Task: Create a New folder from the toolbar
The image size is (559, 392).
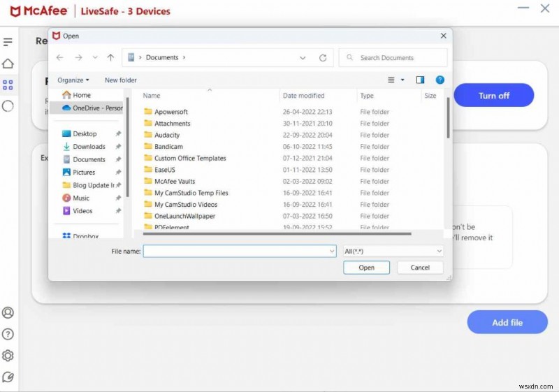Action: [x=120, y=80]
